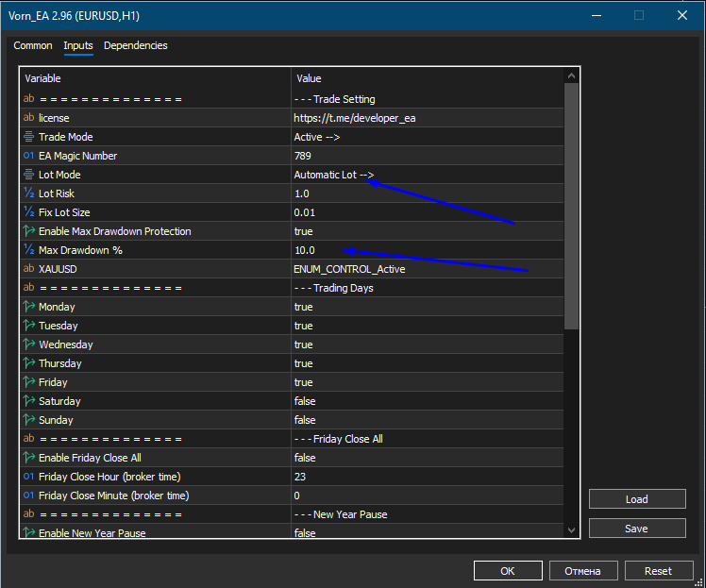Switch to the Common tab
The image size is (706, 588).
click(33, 45)
